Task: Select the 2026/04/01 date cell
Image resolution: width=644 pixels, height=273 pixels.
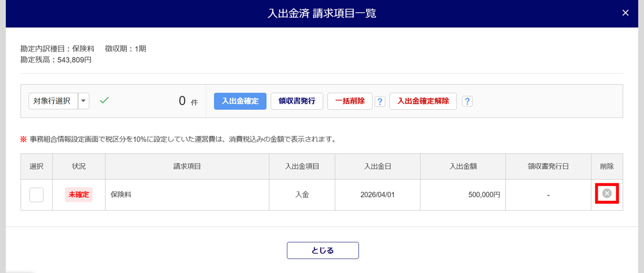Action: point(377,194)
